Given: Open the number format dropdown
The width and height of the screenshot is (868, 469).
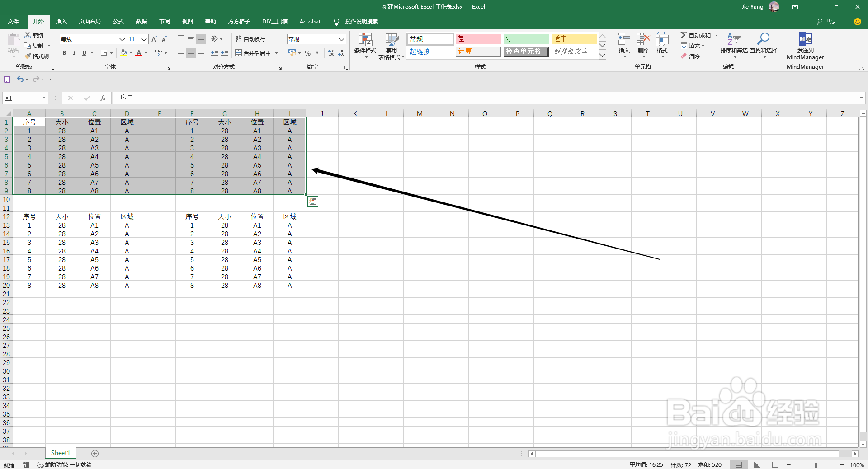Looking at the screenshot, I should pyautogui.click(x=342, y=39).
